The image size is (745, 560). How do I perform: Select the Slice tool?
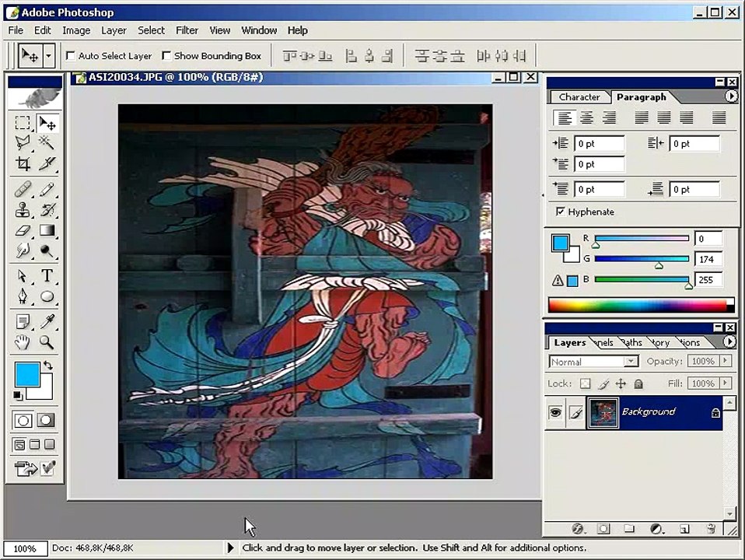tap(47, 163)
